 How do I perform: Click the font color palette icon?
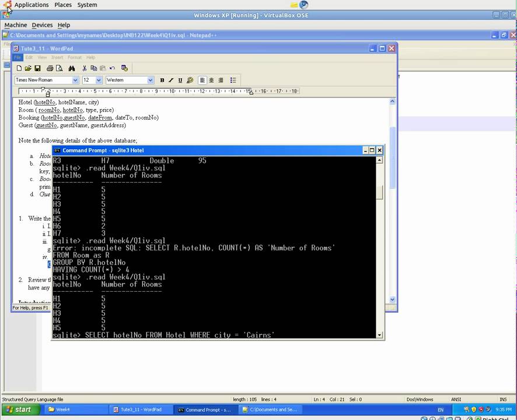coord(190,80)
